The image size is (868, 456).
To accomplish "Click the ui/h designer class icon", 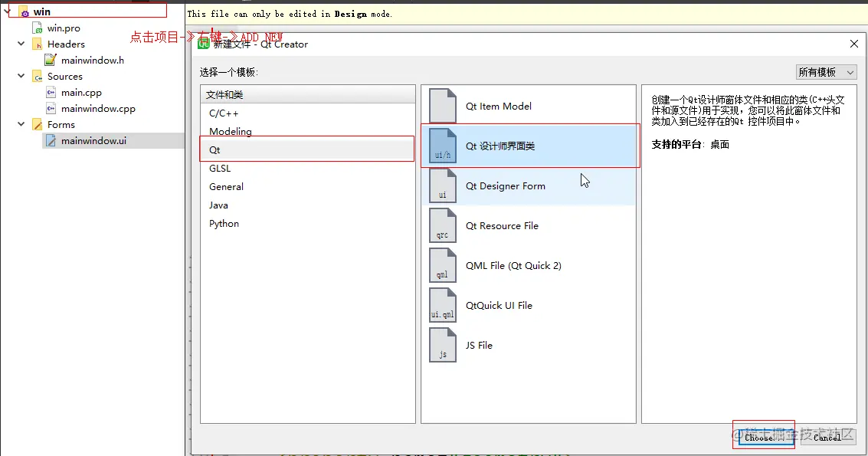I will (x=443, y=146).
